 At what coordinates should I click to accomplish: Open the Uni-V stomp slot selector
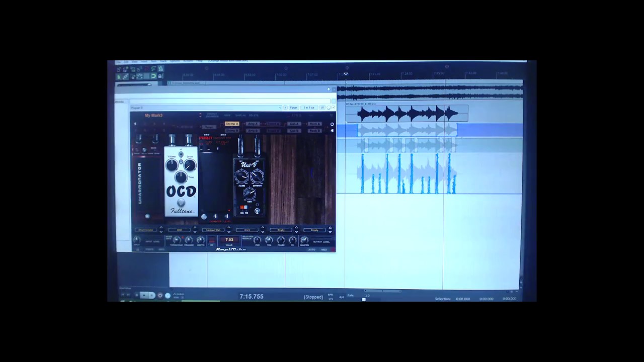click(x=247, y=230)
